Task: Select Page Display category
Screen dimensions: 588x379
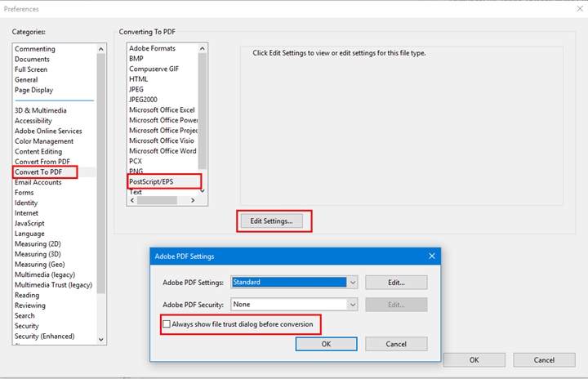Action: point(33,90)
